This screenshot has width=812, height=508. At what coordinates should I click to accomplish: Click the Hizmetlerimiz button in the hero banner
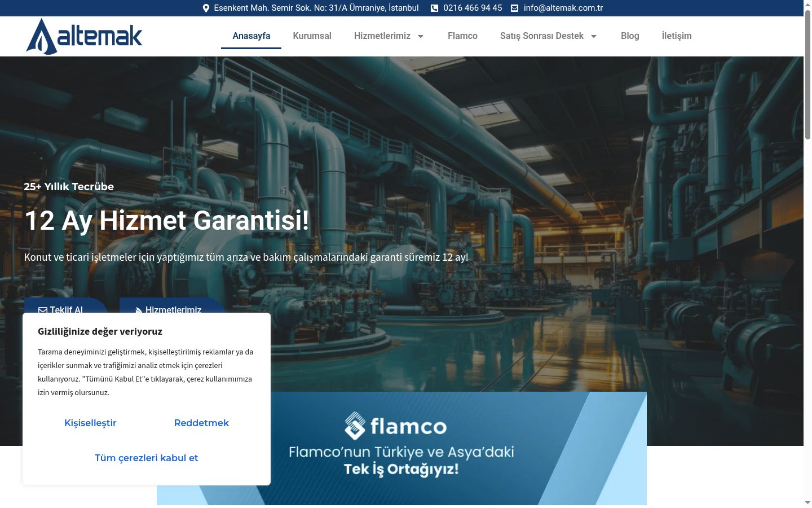173,306
